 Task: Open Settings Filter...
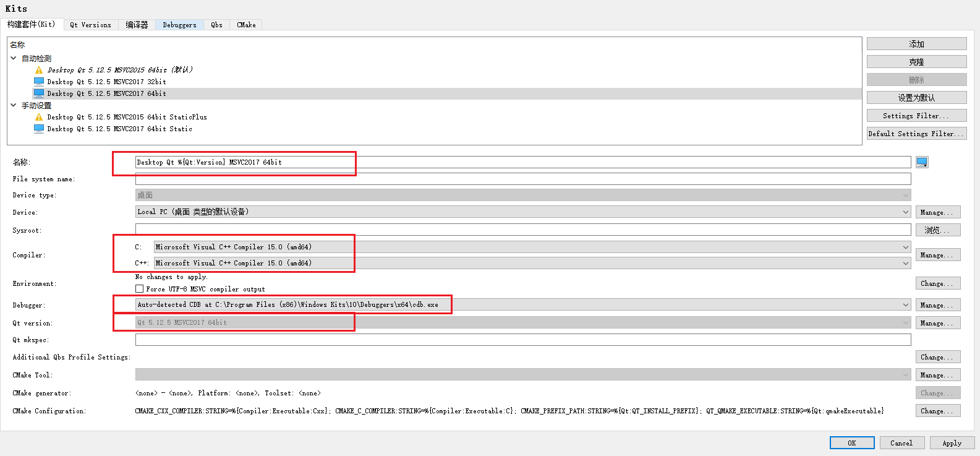click(x=916, y=116)
